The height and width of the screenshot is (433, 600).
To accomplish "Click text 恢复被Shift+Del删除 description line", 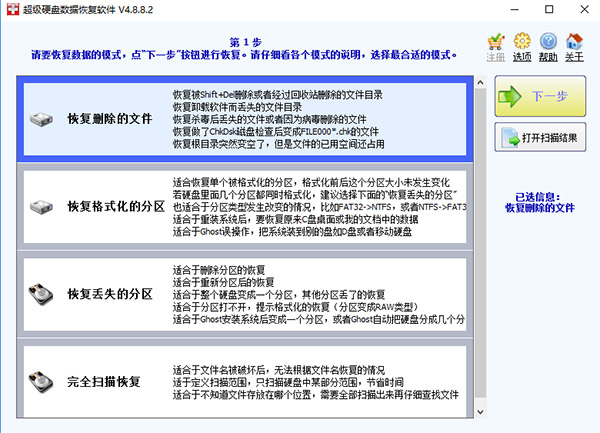I will click(x=278, y=94).
